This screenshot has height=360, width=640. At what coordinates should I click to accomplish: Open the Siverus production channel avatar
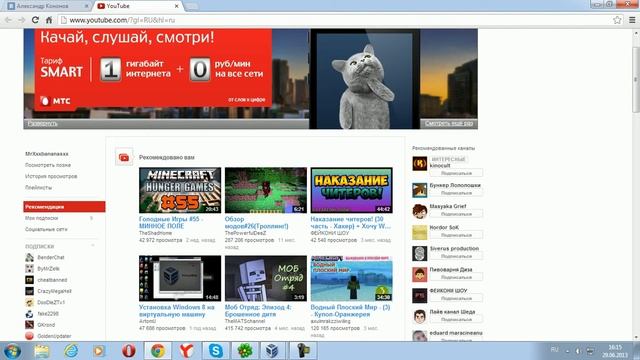click(x=420, y=253)
